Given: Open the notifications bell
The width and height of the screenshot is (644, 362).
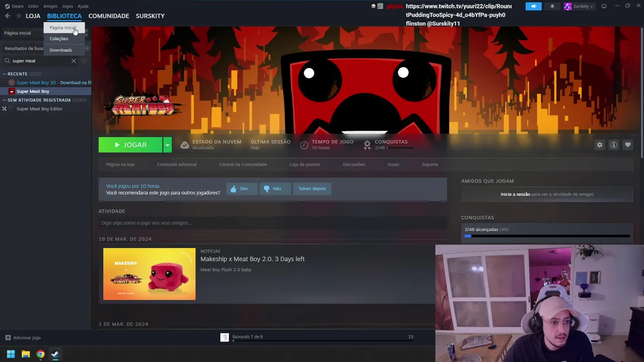Looking at the screenshot, I should click(552, 6).
